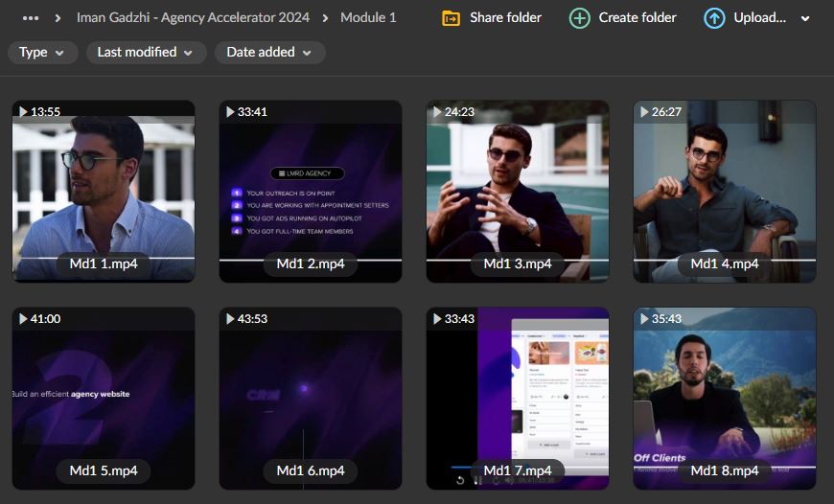Select the Md1 1.mp4 file name label

pyautogui.click(x=104, y=263)
